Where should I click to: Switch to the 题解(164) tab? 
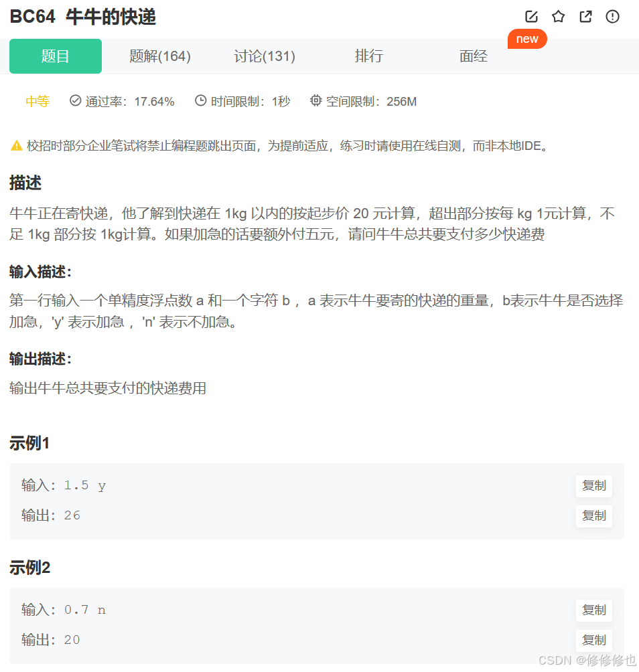click(160, 56)
